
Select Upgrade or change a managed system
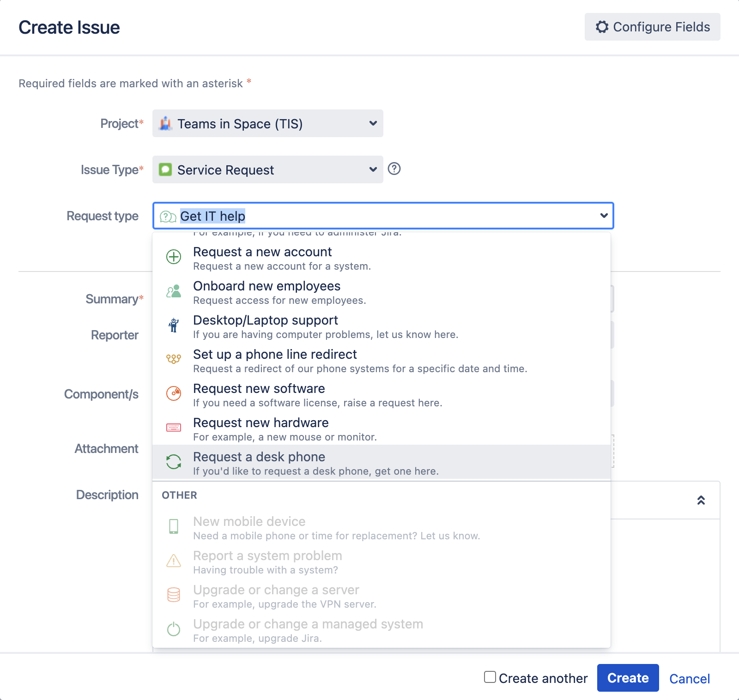pos(308,624)
